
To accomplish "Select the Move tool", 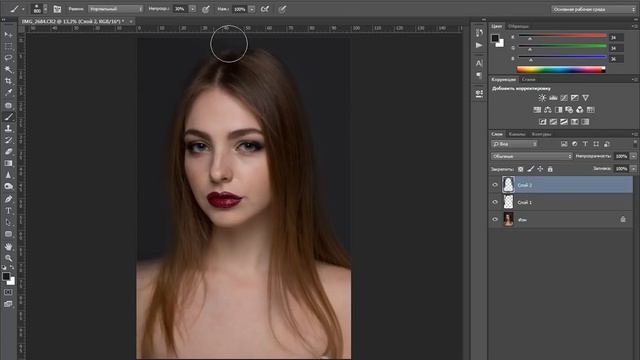I will tap(8, 35).
